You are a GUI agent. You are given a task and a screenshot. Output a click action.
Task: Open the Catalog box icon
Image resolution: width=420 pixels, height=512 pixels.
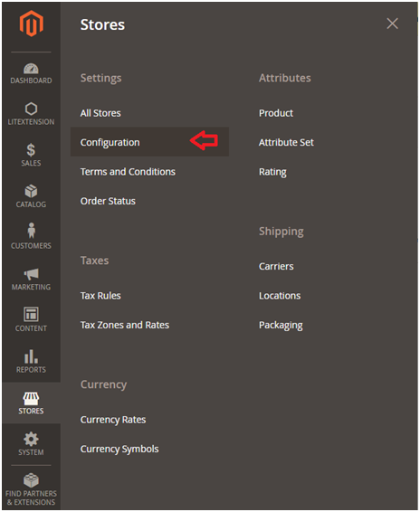[31, 192]
